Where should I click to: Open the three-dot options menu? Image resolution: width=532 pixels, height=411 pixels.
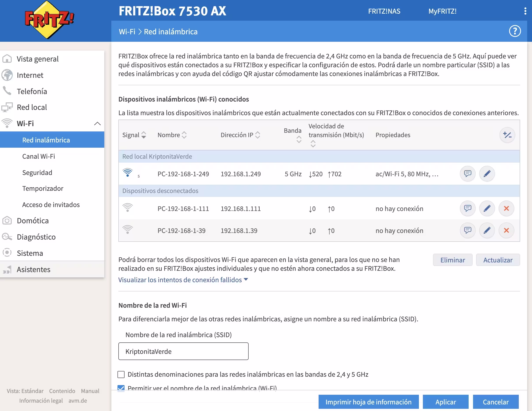(525, 11)
